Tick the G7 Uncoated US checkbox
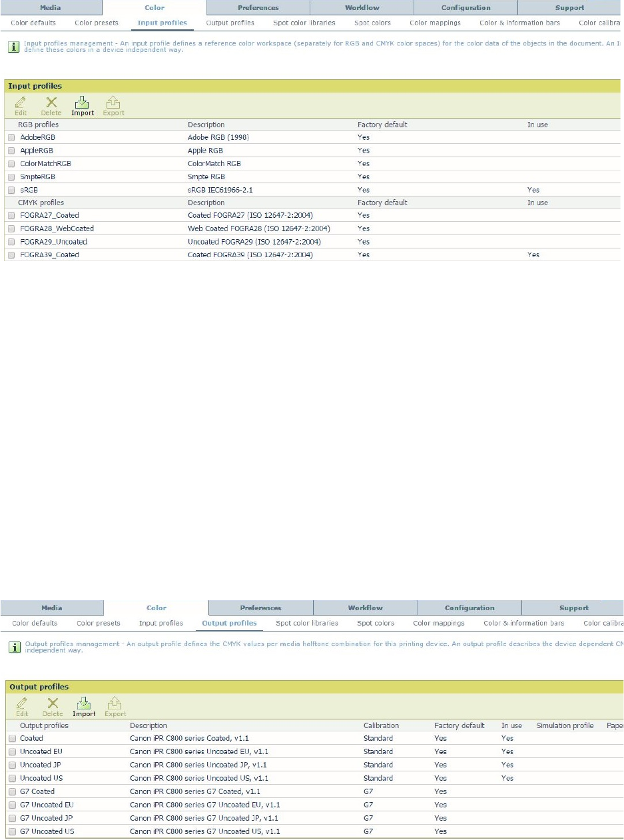Viewport: 624px width, 840px height. coord(13,832)
